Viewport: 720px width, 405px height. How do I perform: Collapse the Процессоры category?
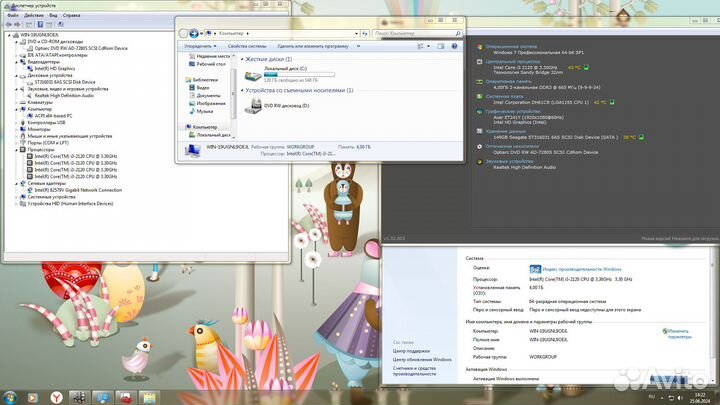click(16, 150)
